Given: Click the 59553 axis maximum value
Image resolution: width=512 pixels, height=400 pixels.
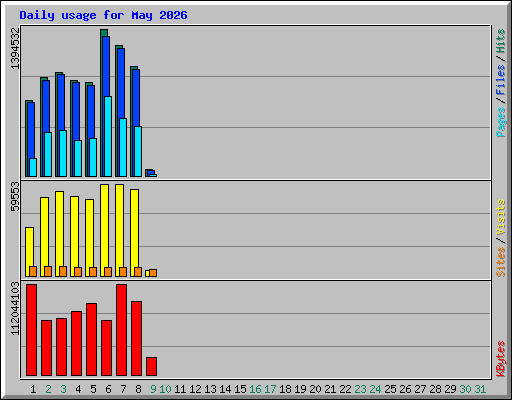Looking at the screenshot, I should pos(15,197).
